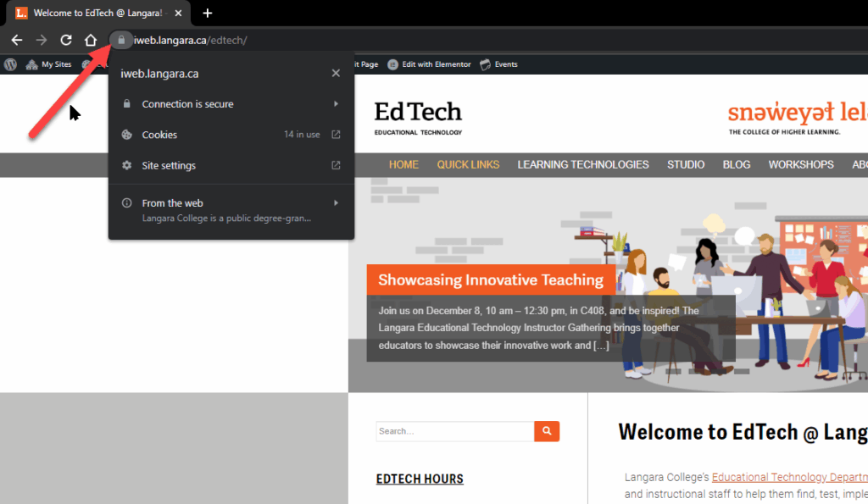Image resolution: width=868 pixels, height=504 pixels.
Task: Open Site settings external link icon
Action: click(336, 165)
